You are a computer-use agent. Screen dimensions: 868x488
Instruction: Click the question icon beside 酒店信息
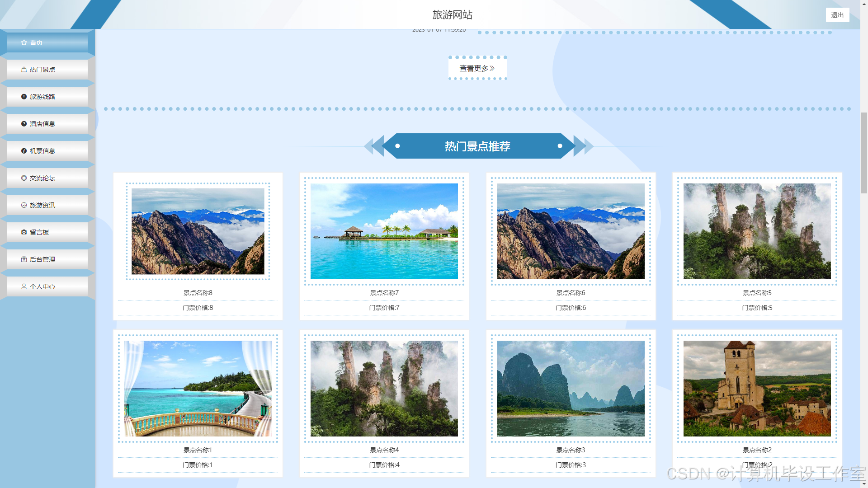tap(24, 124)
